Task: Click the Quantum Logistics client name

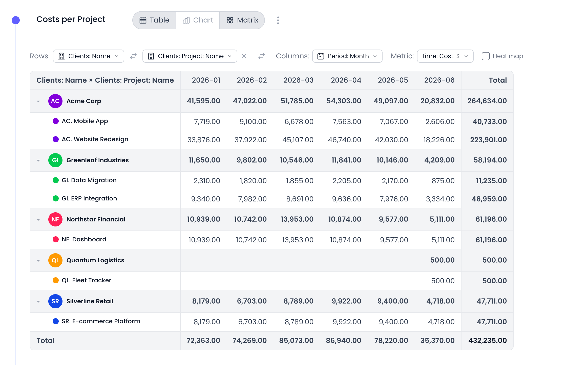Action: 95,260
